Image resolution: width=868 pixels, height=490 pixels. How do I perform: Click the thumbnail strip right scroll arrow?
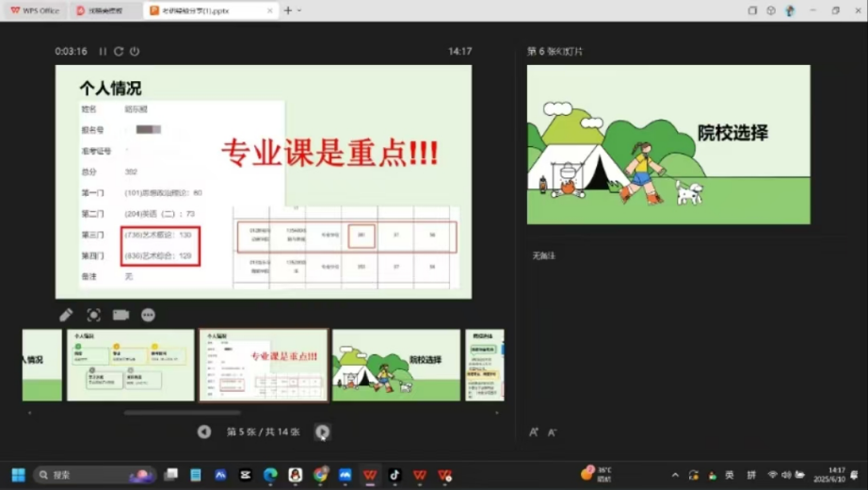[x=496, y=413]
